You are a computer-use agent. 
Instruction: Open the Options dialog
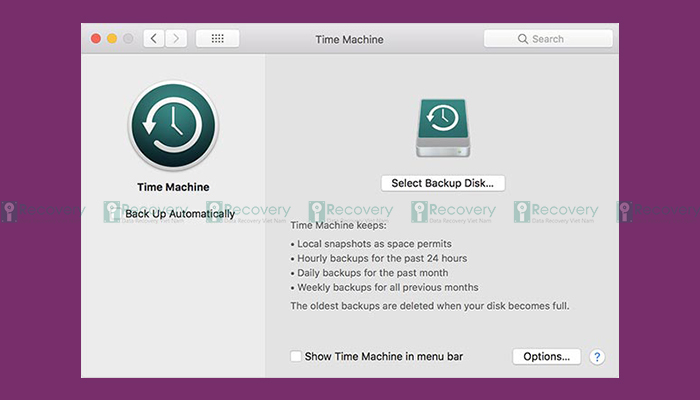pos(546,357)
